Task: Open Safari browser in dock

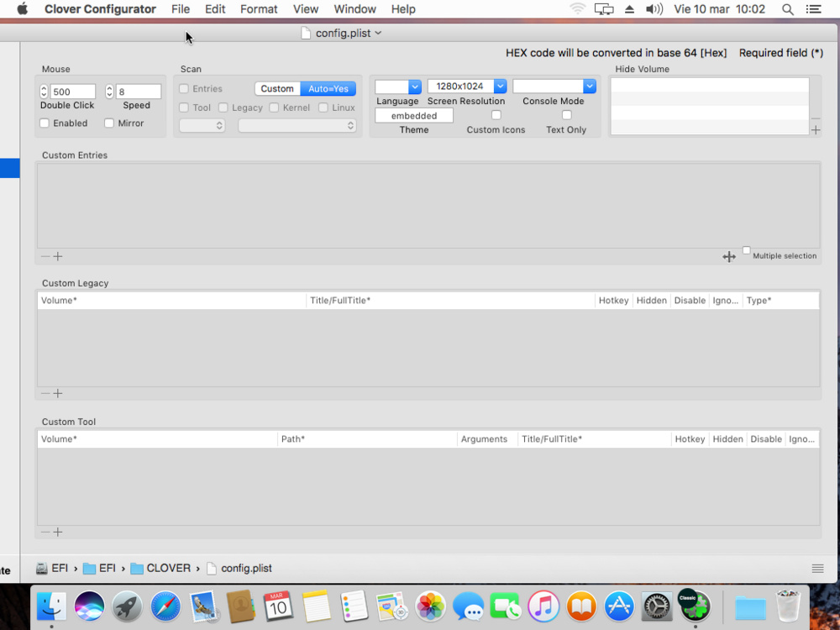Action: click(165, 606)
